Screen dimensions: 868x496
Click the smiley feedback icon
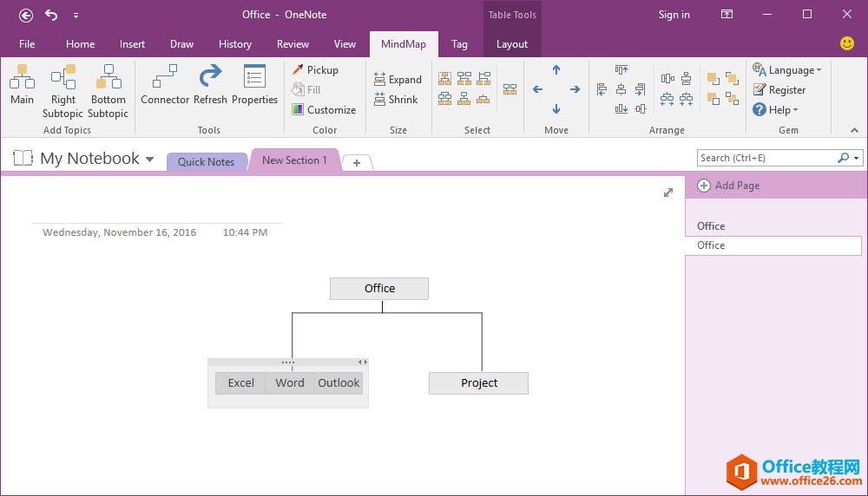pos(847,43)
